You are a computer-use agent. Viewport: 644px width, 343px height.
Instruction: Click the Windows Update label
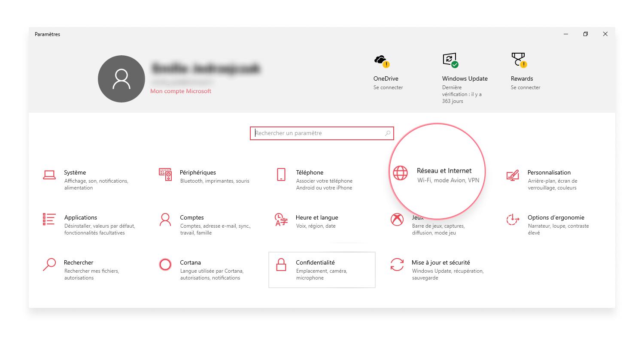tap(465, 78)
